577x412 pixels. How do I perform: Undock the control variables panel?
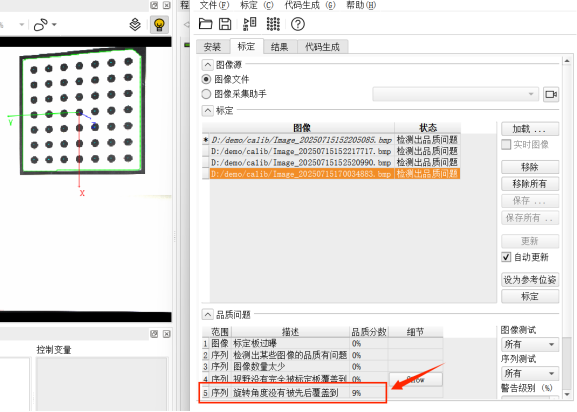click(x=154, y=334)
